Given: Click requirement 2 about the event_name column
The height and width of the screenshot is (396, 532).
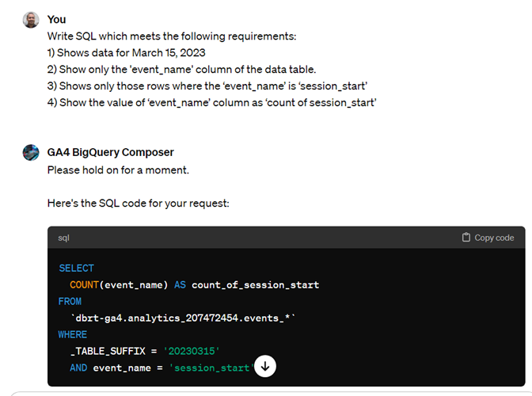Looking at the screenshot, I should 181,69.
